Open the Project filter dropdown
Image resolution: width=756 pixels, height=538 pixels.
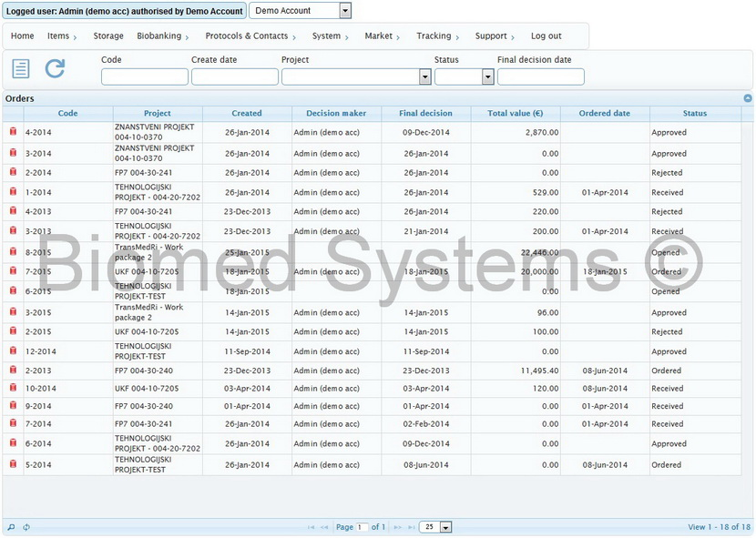click(424, 76)
